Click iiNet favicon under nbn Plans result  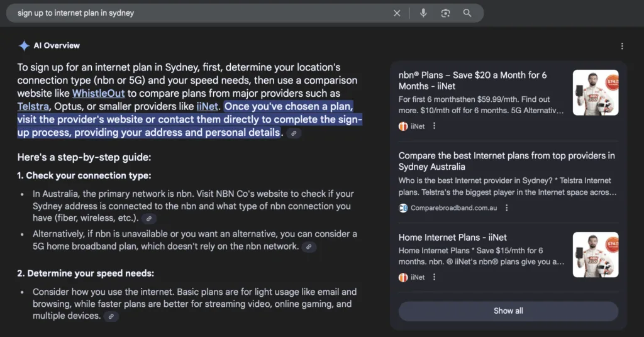(403, 126)
